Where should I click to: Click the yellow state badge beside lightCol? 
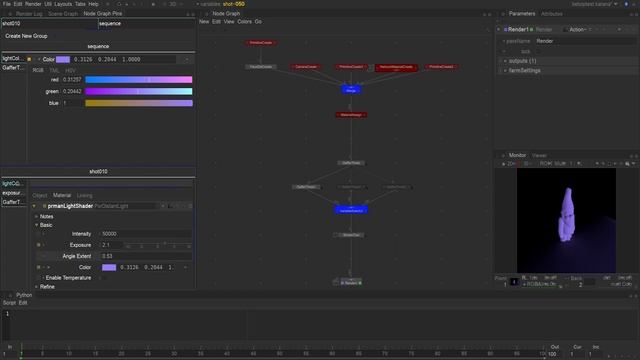pyautogui.click(x=29, y=60)
